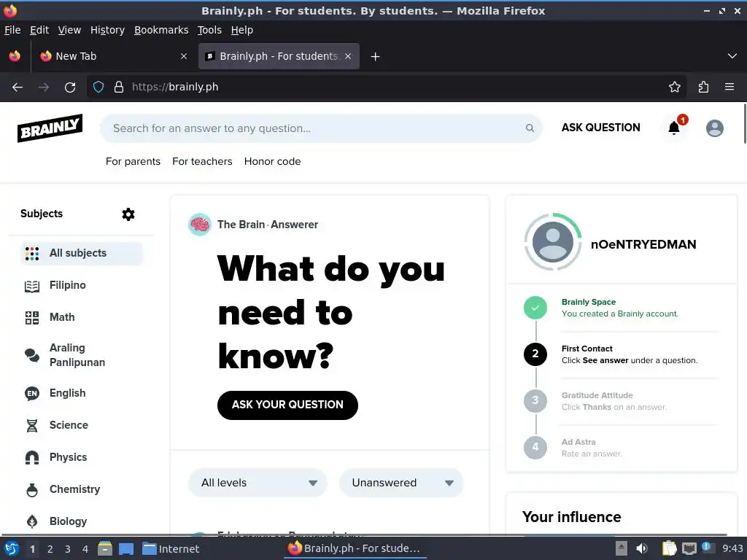Screen dimensions: 747x560
Task: Click the page vertical scrollbar
Action: [x=744, y=122]
